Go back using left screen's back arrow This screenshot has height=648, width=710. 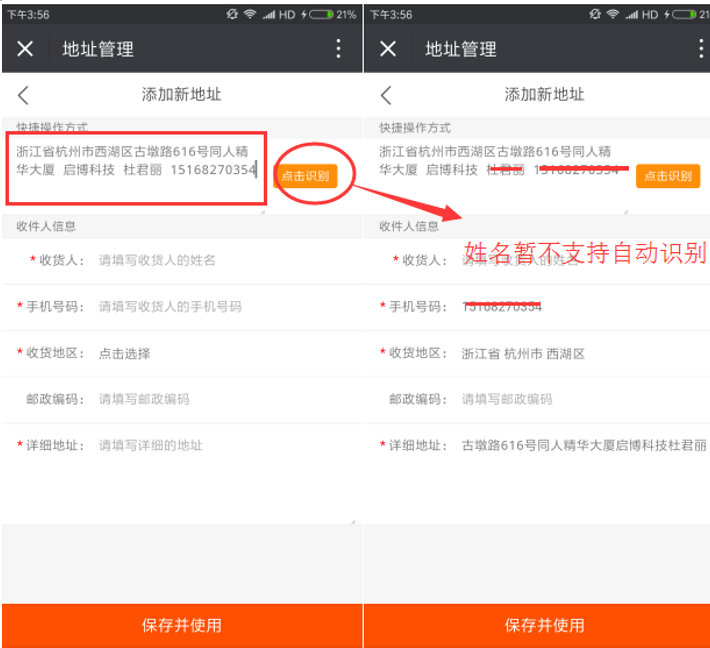pos(24,95)
